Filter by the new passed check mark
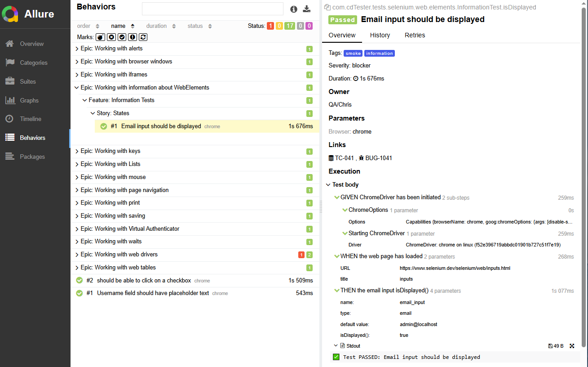 click(x=122, y=37)
